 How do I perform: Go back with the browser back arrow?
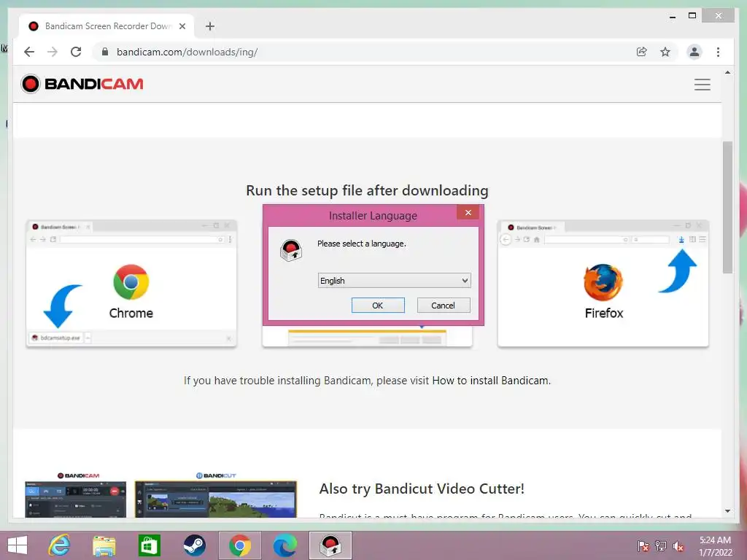[29, 52]
